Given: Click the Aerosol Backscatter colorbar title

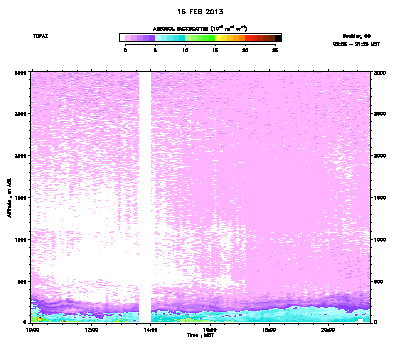Looking at the screenshot, I should [x=200, y=29].
